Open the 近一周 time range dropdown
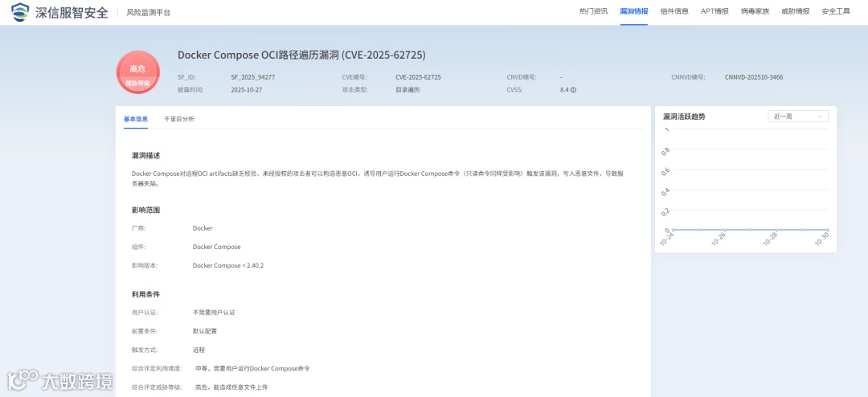 click(x=798, y=117)
